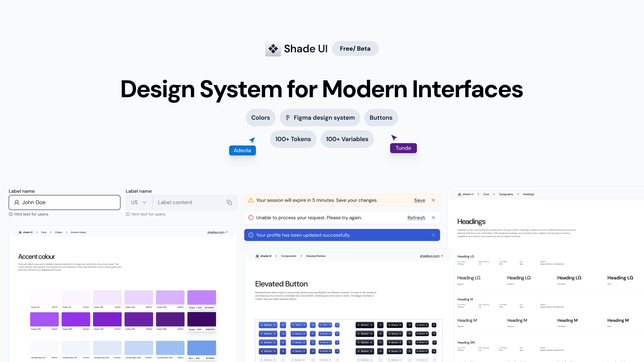Click the info icon beside first hint text
This screenshot has height=362, width=644.
11,214
